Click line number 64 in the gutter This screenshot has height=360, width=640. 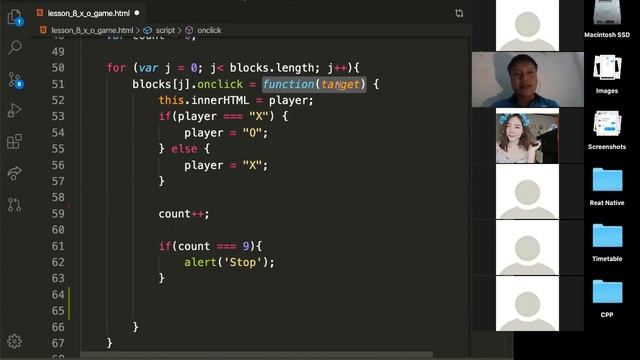(58, 294)
